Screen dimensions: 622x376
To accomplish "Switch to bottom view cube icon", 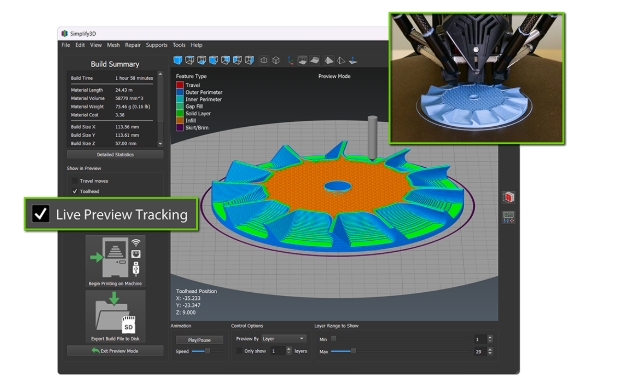I will coord(202,60).
